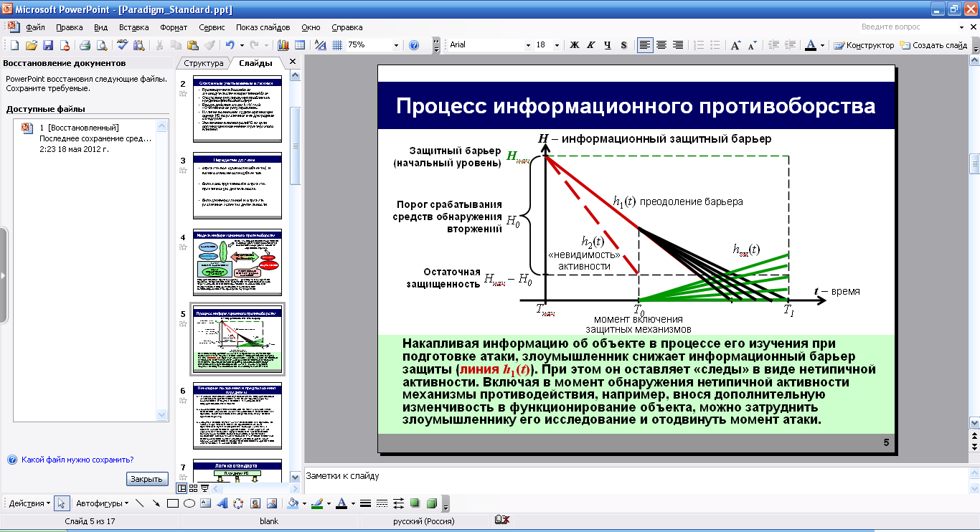Insert a text box
The width and height of the screenshot is (980, 532).
click(205, 503)
